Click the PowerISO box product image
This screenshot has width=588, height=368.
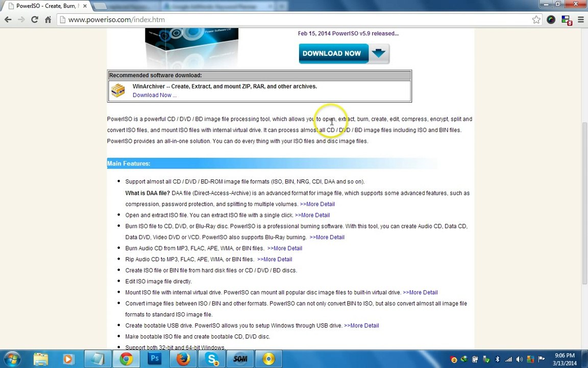coord(191,48)
